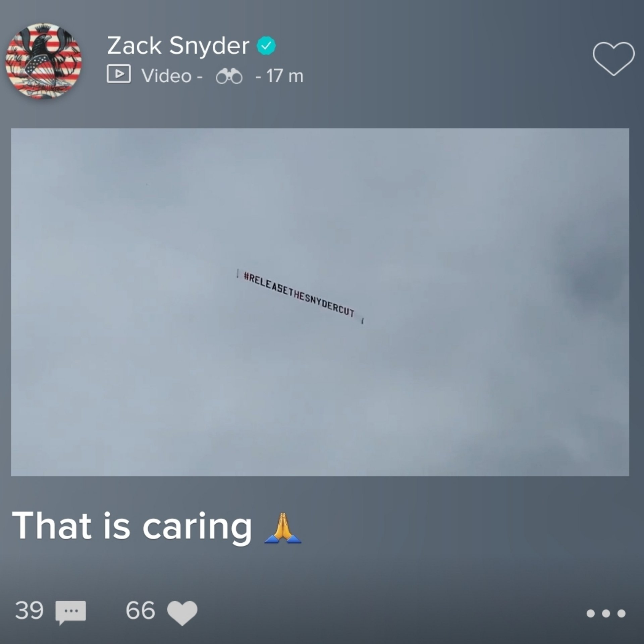Open the Zack Snyder profile name
The width and height of the screenshot is (644, 644).
pyautogui.click(x=178, y=46)
